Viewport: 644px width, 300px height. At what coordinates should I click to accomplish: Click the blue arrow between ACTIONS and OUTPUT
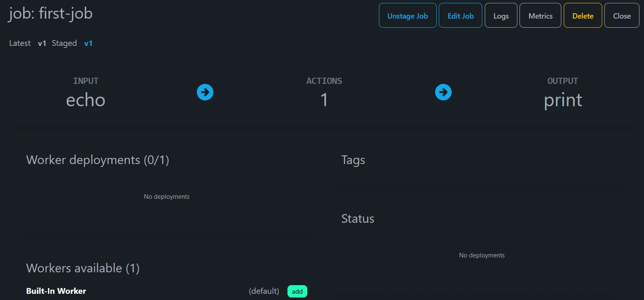[443, 92]
